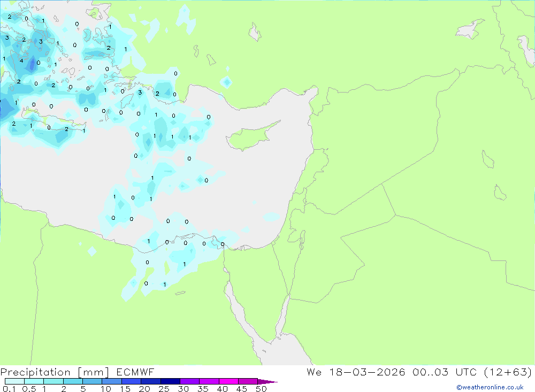Image resolution: width=535 pixels, height=392 pixels.
Task: Open the weatheronline.co.uk copyright link
Action: (490, 387)
